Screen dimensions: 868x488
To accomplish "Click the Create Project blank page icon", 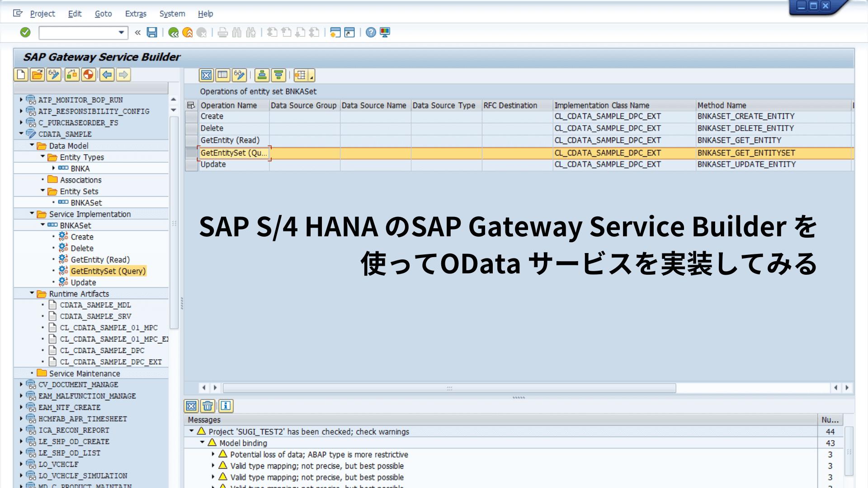I will click(21, 75).
